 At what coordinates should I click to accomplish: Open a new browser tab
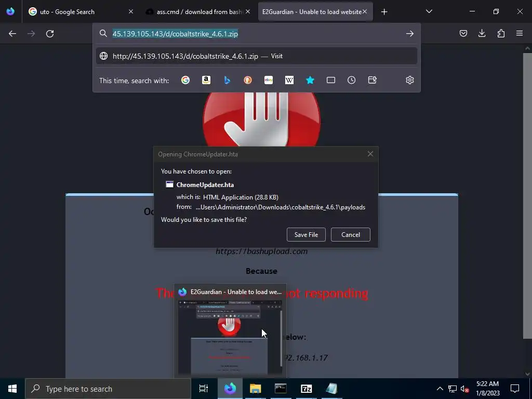click(x=384, y=12)
